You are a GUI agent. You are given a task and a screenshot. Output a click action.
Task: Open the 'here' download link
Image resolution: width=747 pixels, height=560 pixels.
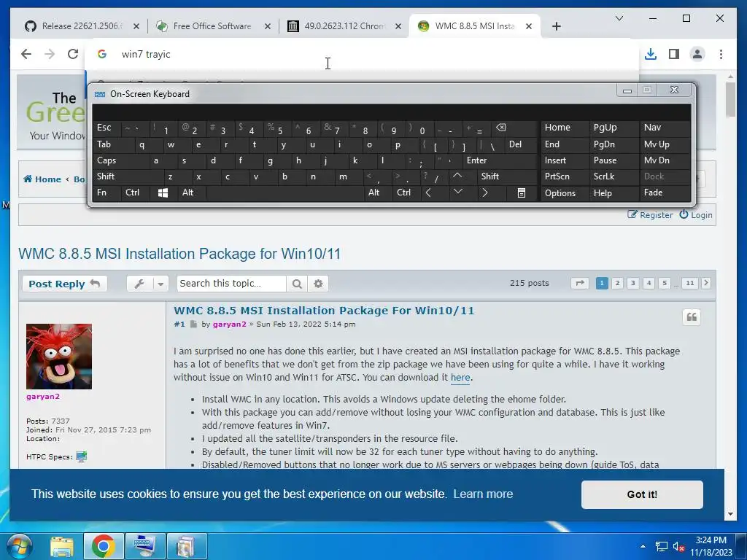click(x=460, y=378)
